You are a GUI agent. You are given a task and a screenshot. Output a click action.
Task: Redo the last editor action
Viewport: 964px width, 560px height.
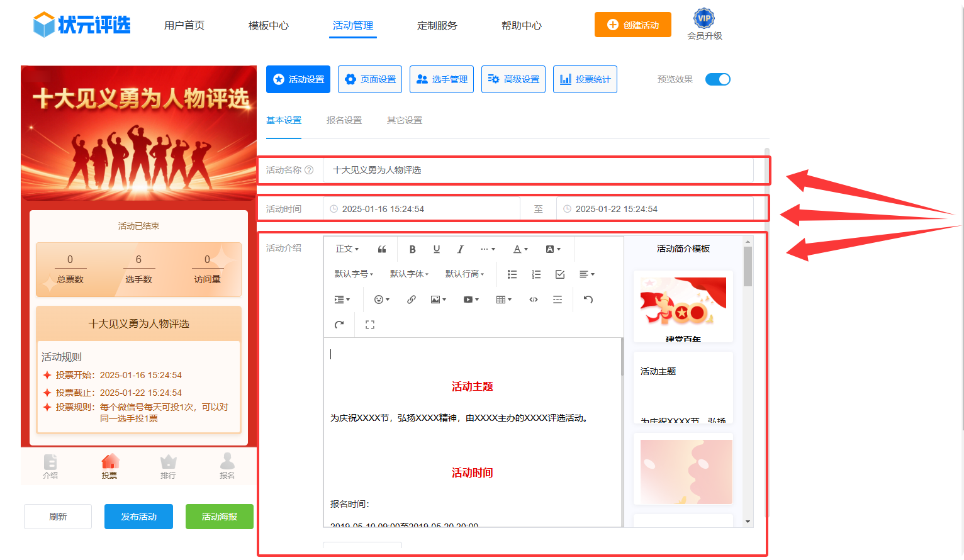pyautogui.click(x=339, y=325)
